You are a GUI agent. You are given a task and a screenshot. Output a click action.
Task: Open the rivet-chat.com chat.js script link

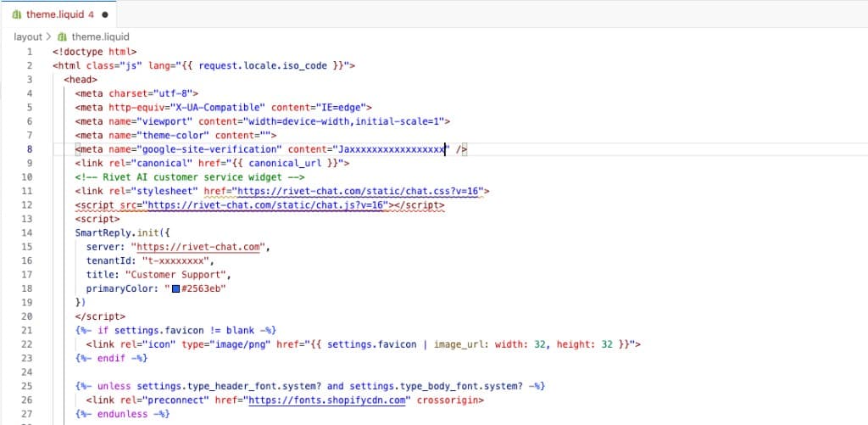tap(267, 205)
